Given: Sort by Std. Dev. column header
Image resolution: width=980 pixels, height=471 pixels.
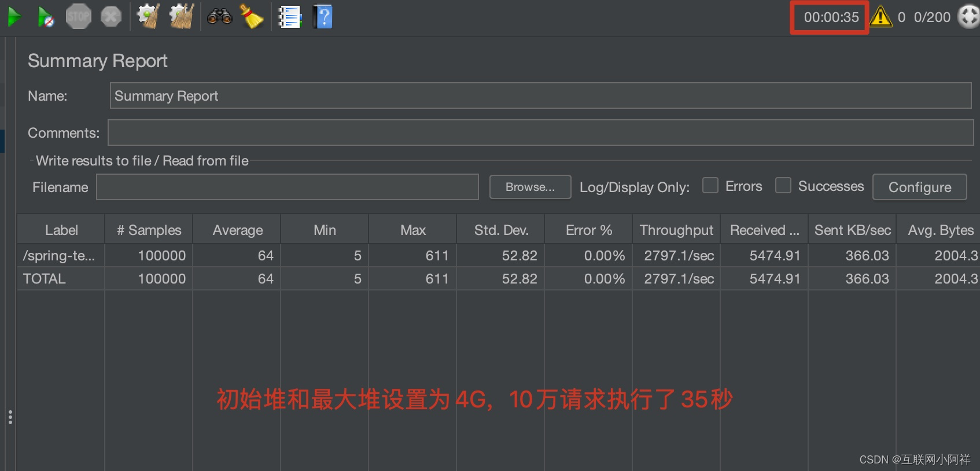Looking at the screenshot, I should (501, 230).
